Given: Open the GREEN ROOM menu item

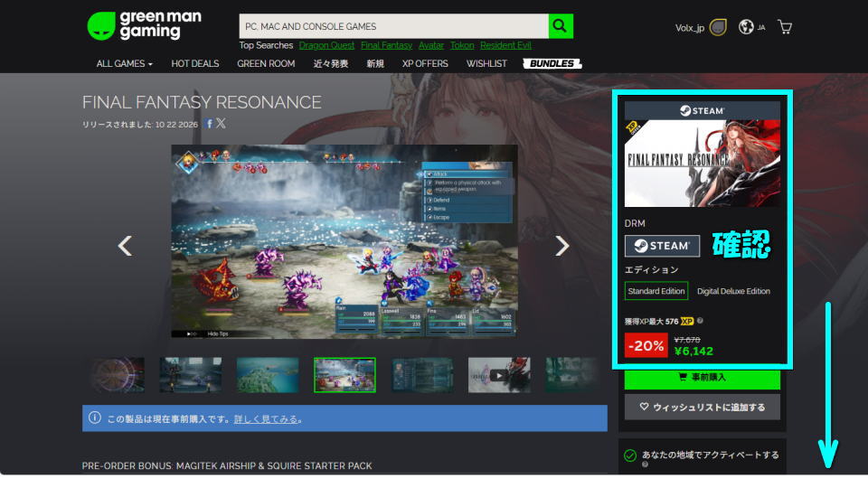Looking at the screenshot, I should [x=266, y=63].
